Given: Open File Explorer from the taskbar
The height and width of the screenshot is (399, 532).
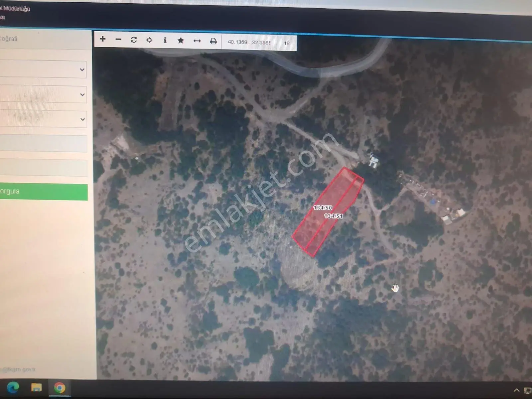Looking at the screenshot, I should click(36, 387).
